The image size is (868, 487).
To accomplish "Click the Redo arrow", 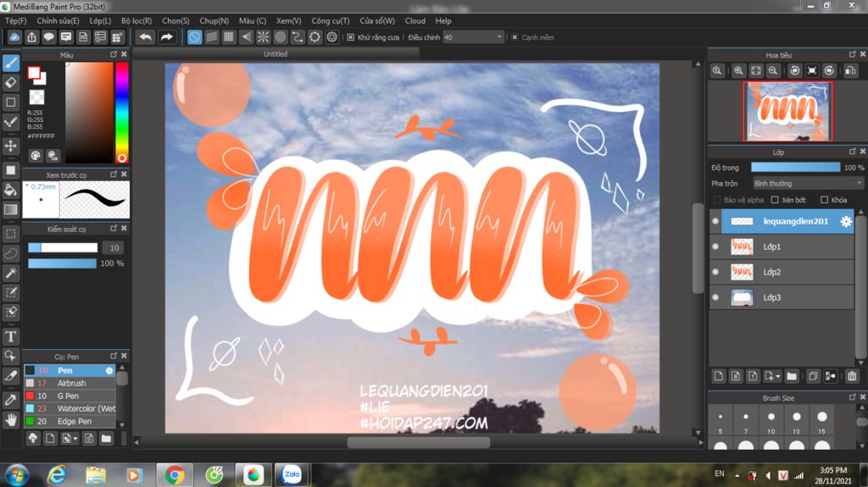I will 166,37.
